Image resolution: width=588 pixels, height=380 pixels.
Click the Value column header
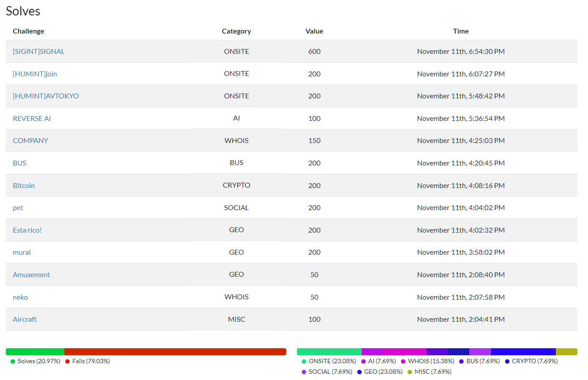tap(314, 31)
